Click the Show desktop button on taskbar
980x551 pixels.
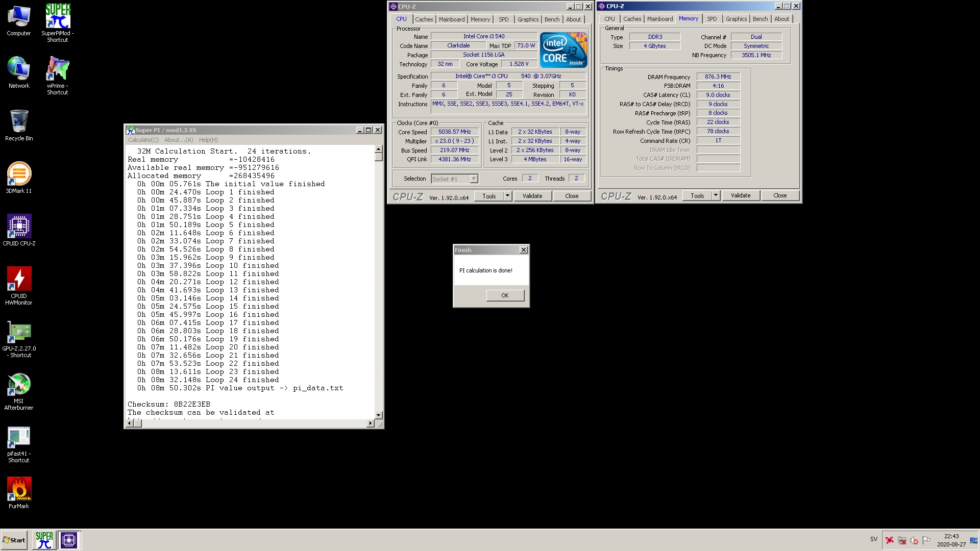(x=974, y=540)
